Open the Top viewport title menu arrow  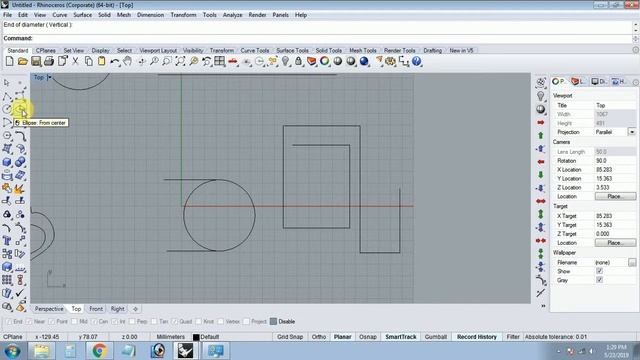coord(49,77)
